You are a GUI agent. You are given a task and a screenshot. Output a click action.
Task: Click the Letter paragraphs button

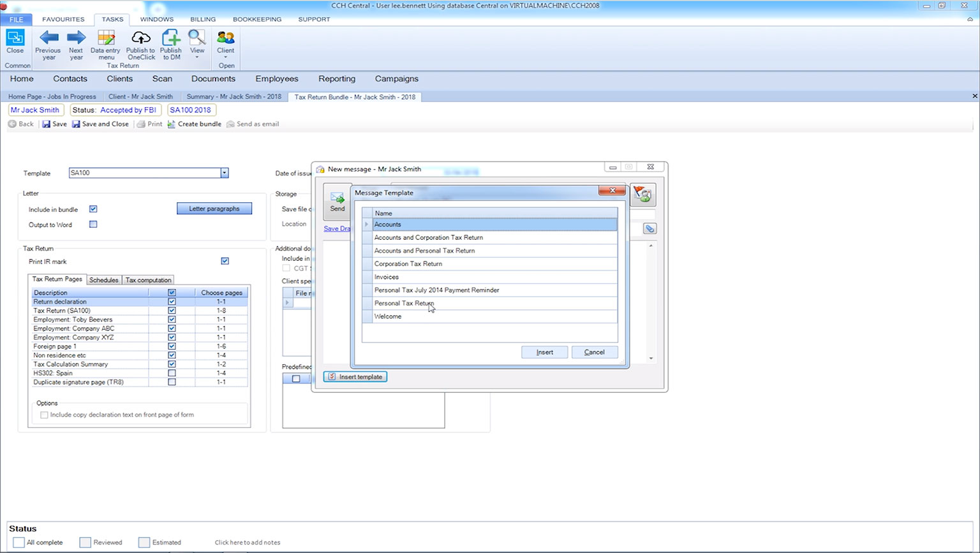(x=214, y=209)
